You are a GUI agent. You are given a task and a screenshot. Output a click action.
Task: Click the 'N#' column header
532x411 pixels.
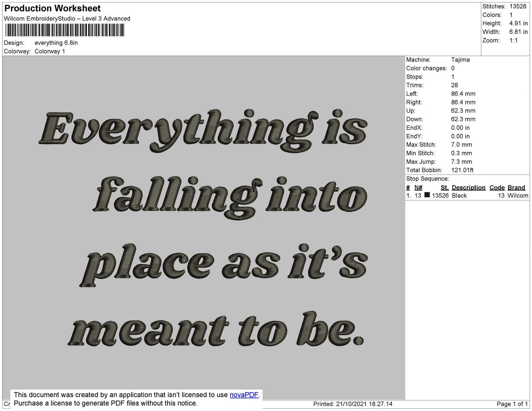click(x=418, y=187)
